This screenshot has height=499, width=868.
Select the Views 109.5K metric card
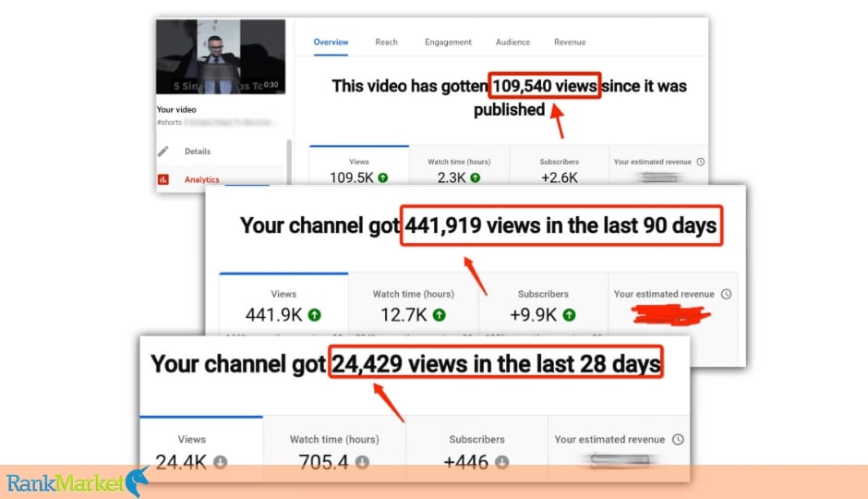click(358, 165)
